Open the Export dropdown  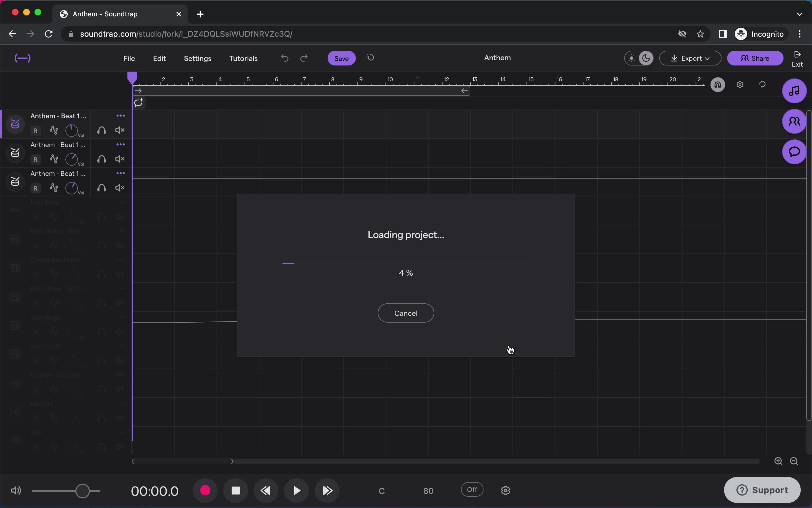click(x=690, y=58)
